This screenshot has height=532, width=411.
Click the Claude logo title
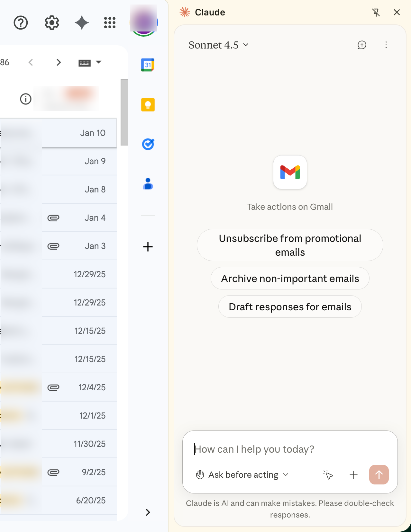202,12
